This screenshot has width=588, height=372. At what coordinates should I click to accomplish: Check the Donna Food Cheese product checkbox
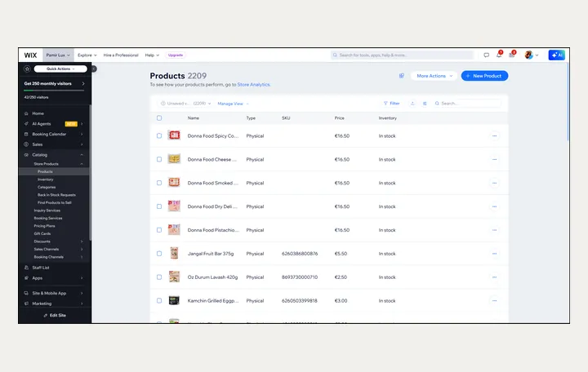[x=159, y=160]
